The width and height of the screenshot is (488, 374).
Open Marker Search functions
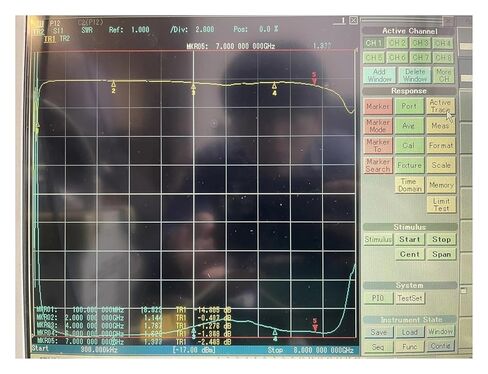tap(378, 165)
